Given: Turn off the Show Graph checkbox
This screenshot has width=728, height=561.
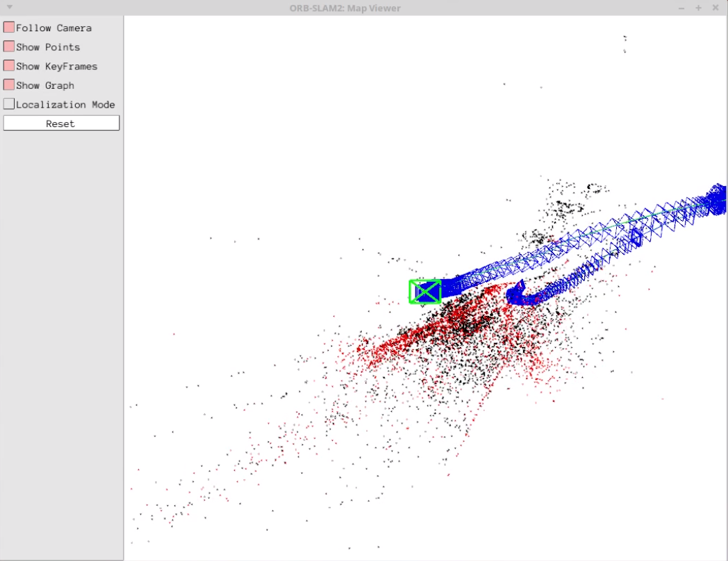Looking at the screenshot, I should (9, 85).
